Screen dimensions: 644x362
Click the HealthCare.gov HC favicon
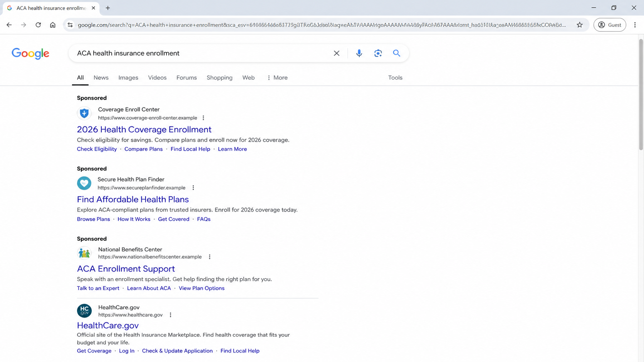click(84, 311)
